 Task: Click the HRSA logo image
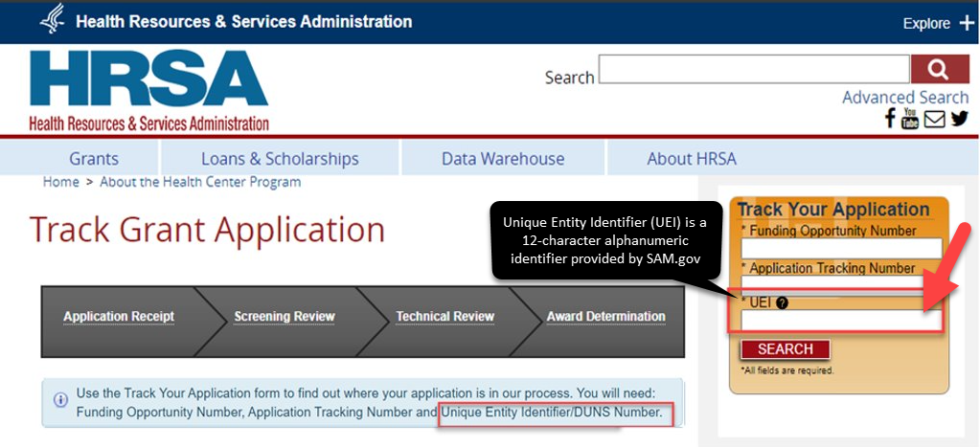pyautogui.click(x=148, y=91)
